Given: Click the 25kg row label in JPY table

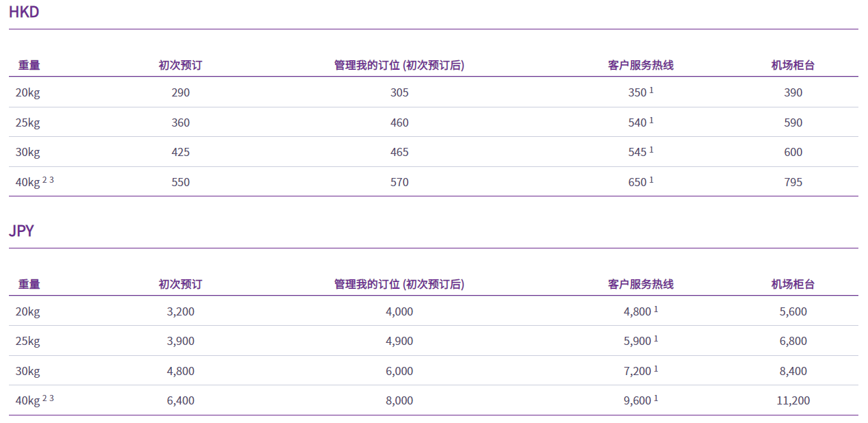Looking at the screenshot, I should tap(27, 342).
